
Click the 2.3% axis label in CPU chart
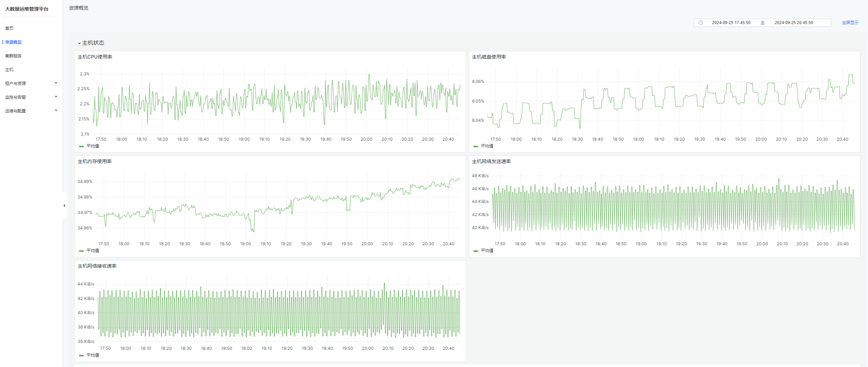(x=84, y=74)
